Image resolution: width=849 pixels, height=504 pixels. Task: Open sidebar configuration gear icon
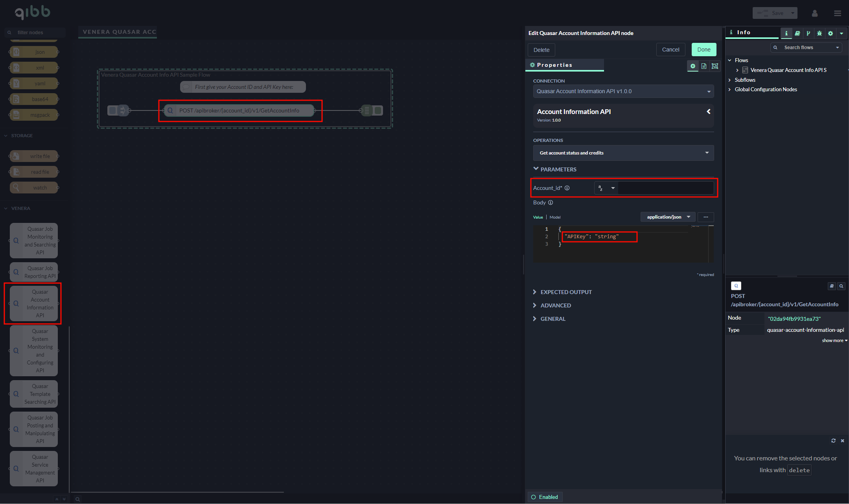[x=830, y=33]
